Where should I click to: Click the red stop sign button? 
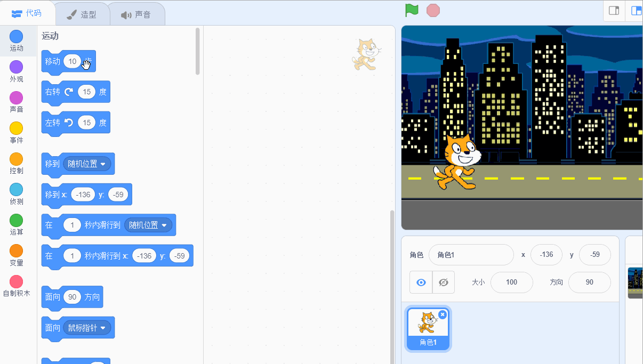tap(433, 11)
